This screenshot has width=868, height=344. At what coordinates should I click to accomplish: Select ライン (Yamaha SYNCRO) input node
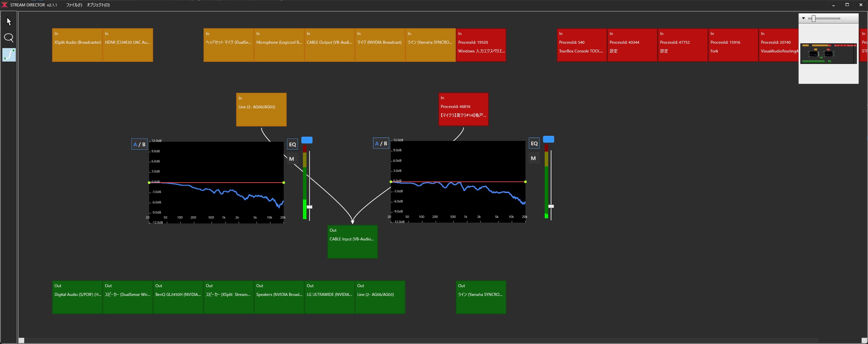pos(430,45)
